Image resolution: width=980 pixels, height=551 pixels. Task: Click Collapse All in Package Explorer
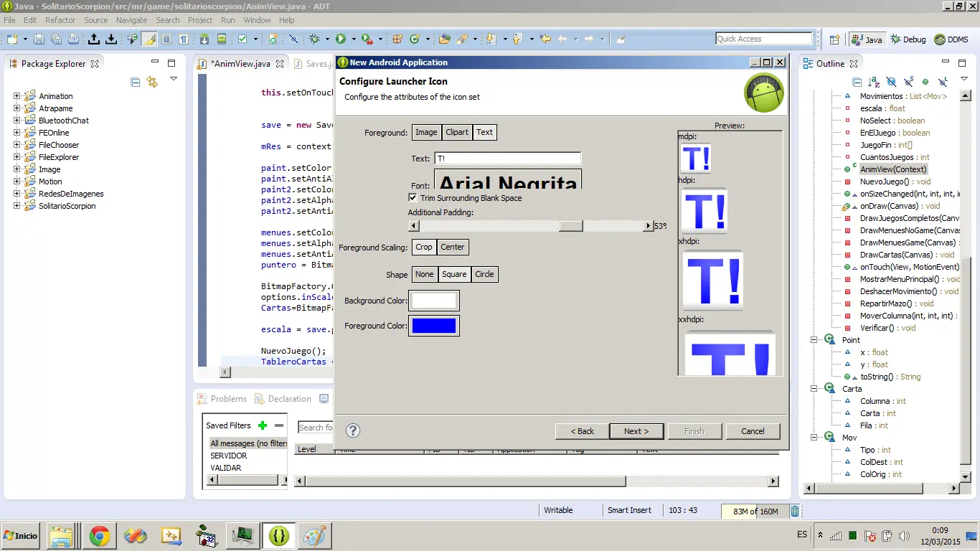pyautogui.click(x=135, y=83)
